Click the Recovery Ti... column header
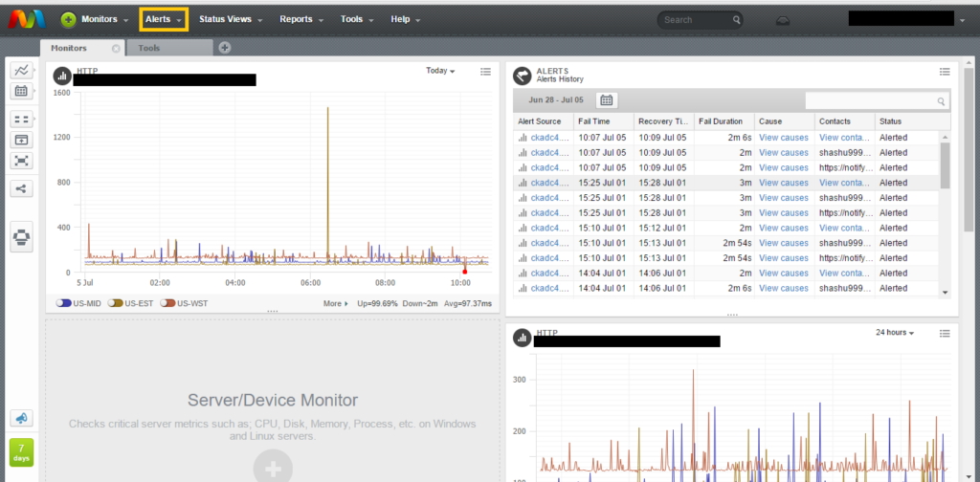The width and height of the screenshot is (980, 482). coord(664,121)
